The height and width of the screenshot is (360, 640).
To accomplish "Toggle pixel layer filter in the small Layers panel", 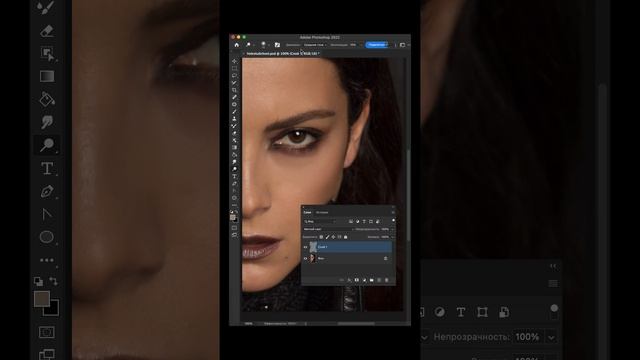I will point(351,221).
